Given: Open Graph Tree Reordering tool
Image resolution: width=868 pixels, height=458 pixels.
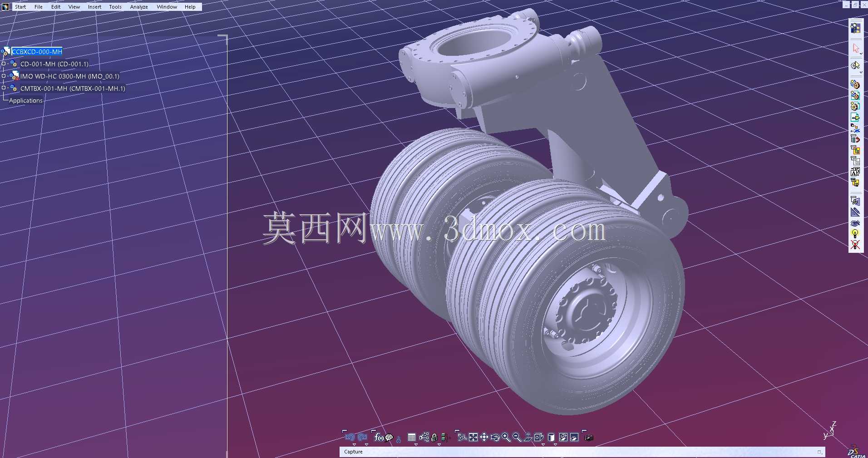Looking at the screenshot, I should point(855,150).
